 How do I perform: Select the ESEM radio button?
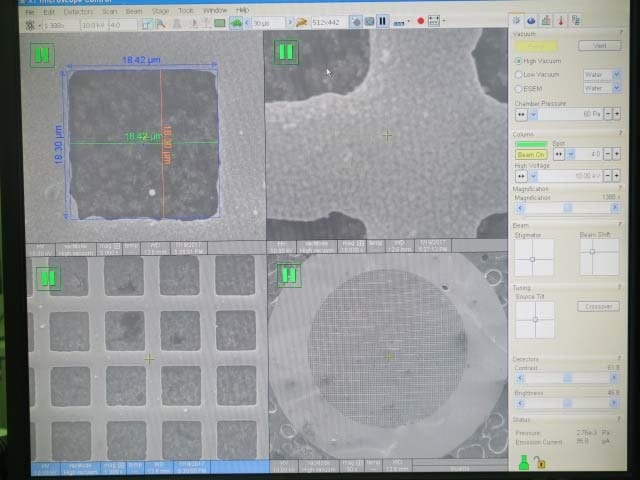pyautogui.click(x=518, y=88)
